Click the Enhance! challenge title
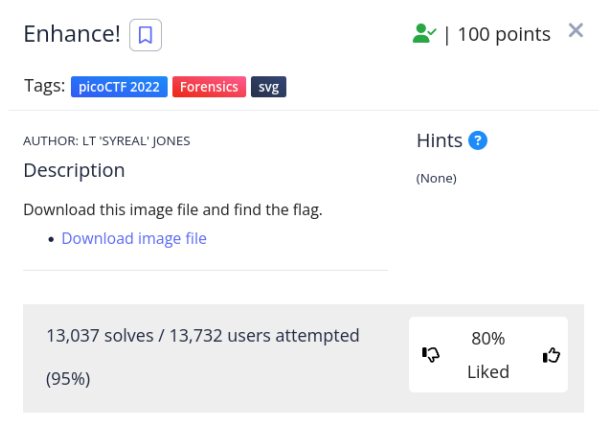The height and width of the screenshot is (423, 603). point(72,34)
